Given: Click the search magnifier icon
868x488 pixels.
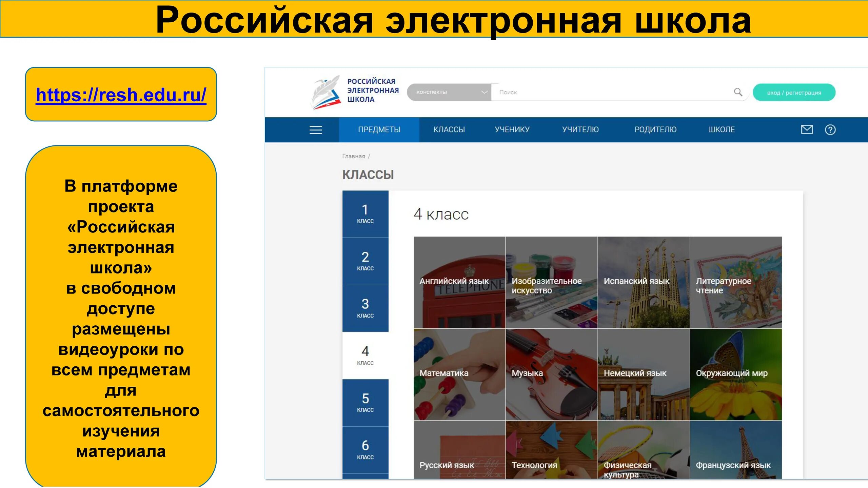Looking at the screenshot, I should tap(738, 92).
